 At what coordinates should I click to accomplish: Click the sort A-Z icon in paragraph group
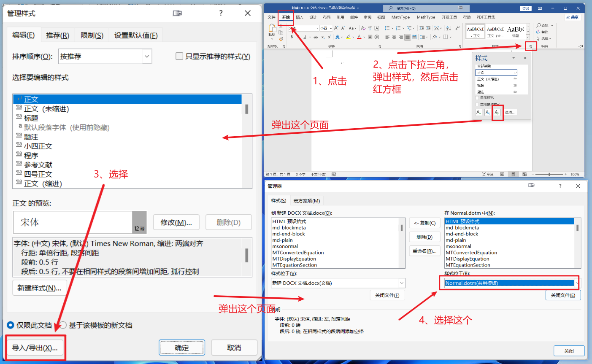tap(449, 28)
